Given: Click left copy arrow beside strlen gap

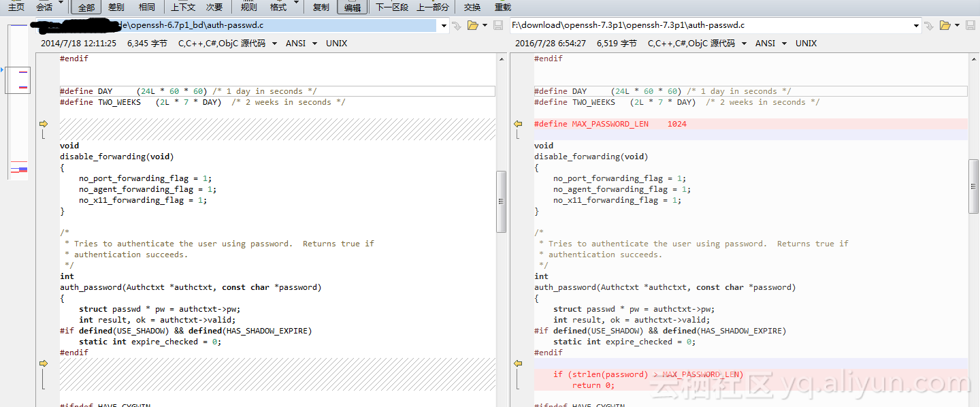Looking at the screenshot, I should click(x=44, y=363).
